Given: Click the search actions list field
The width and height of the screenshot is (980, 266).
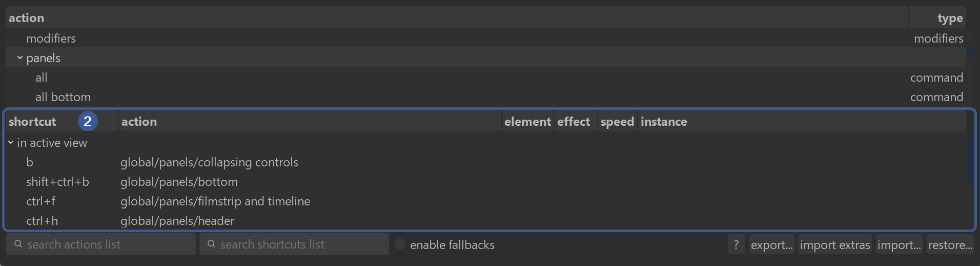Looking at the screenshot, I should (x=108, y=244).
